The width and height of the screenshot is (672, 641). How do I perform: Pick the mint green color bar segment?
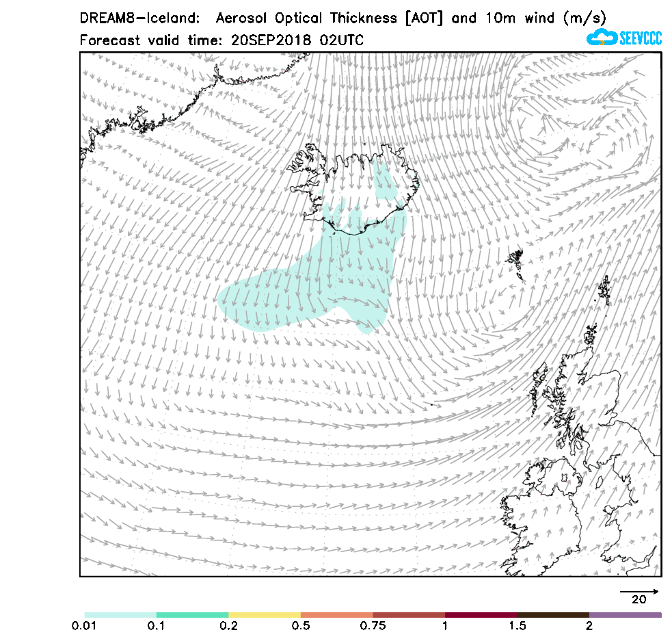click(x=192, y=615)
